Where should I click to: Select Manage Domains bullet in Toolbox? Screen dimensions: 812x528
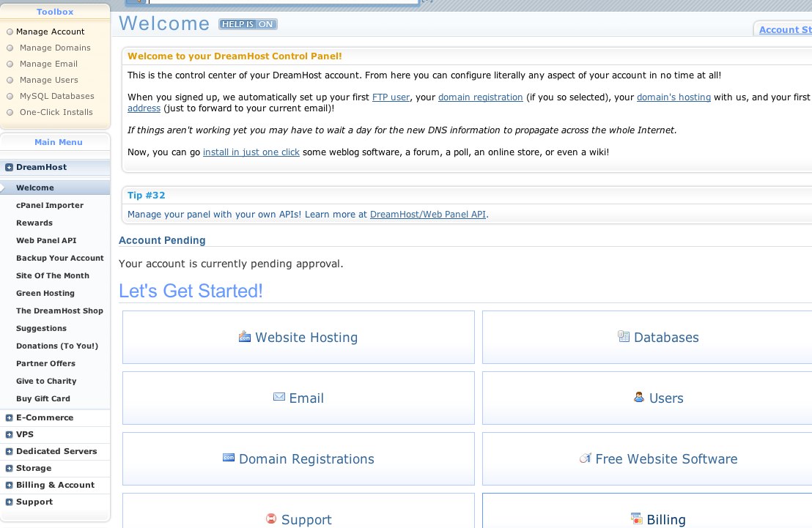click(10, 48)
